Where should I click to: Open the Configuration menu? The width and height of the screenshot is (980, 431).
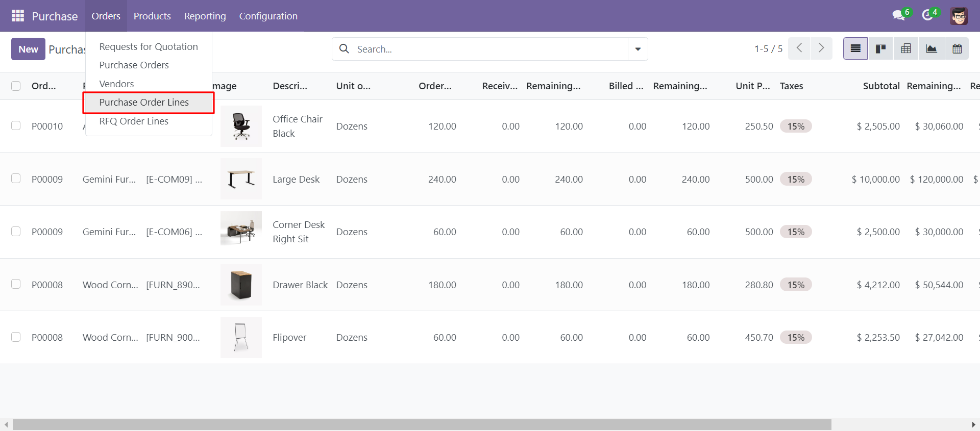[268, 16]
